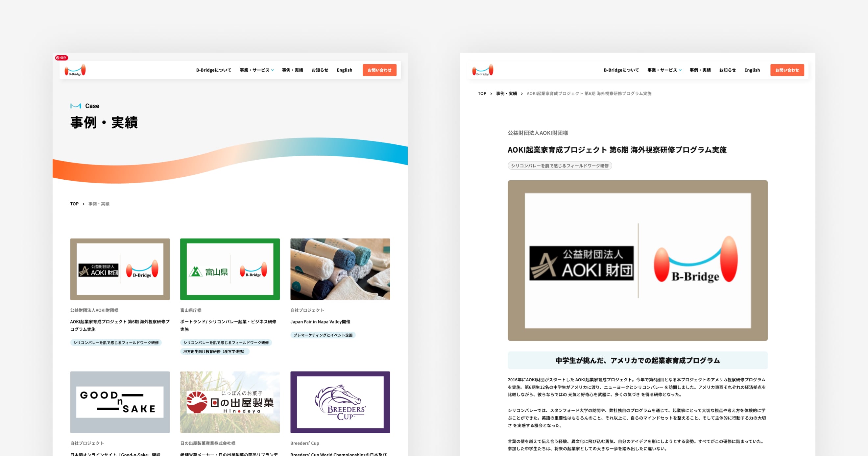
Task: Expand 事業・サービス dropdown in left navbar
Action: click(x=257, y=70)
